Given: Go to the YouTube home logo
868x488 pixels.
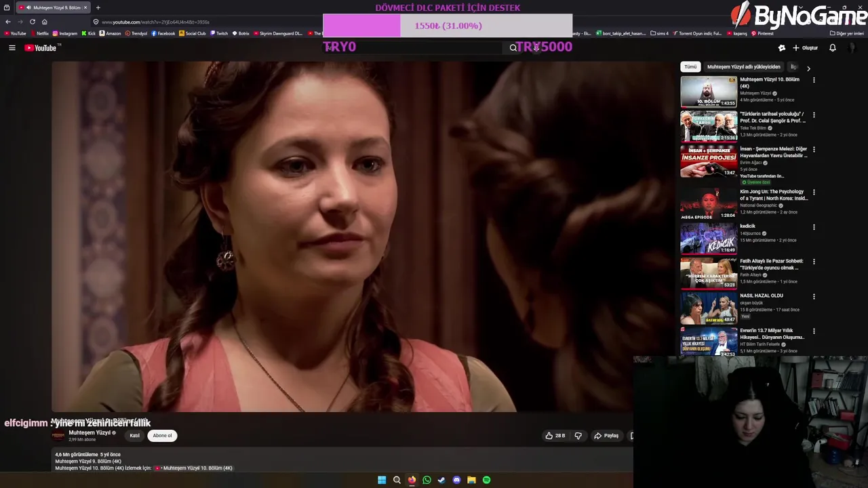Looking at the screenshot, I should pyautogui.click(x=41, y=47).
